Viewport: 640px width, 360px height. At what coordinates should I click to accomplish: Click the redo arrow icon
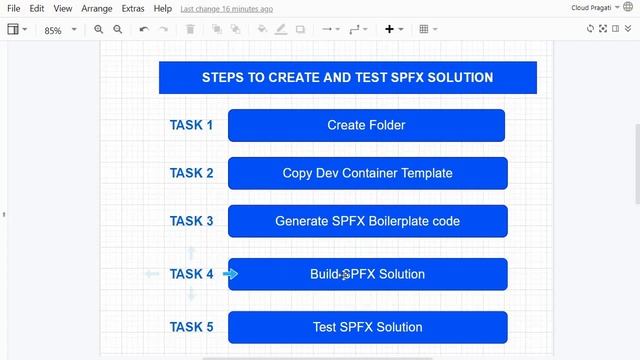(x=163, y=29)
